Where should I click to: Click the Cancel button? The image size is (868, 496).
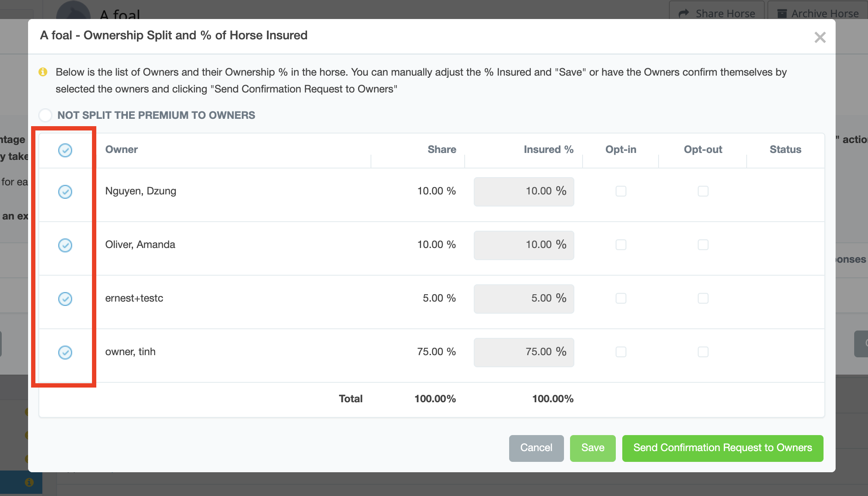(536, 448)
